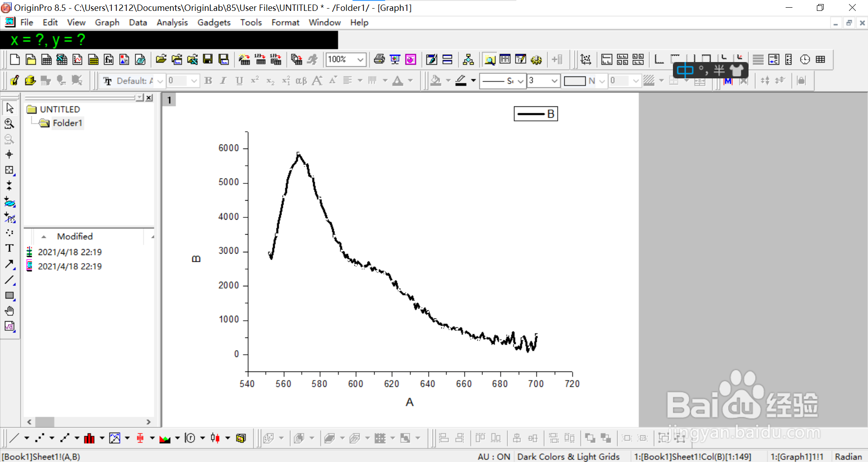Plot data as a column chart

pos(90,438)
